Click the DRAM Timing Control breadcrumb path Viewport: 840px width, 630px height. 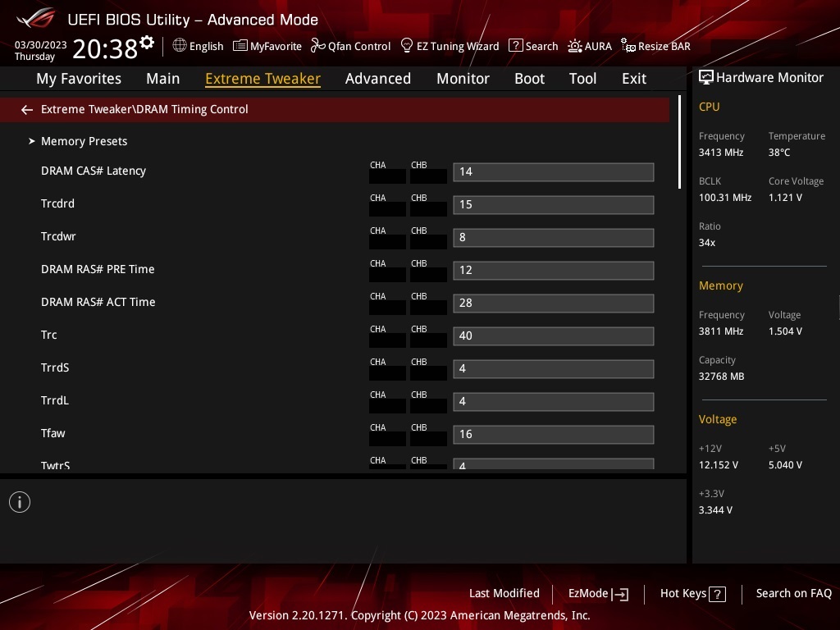tap(144, 109)
